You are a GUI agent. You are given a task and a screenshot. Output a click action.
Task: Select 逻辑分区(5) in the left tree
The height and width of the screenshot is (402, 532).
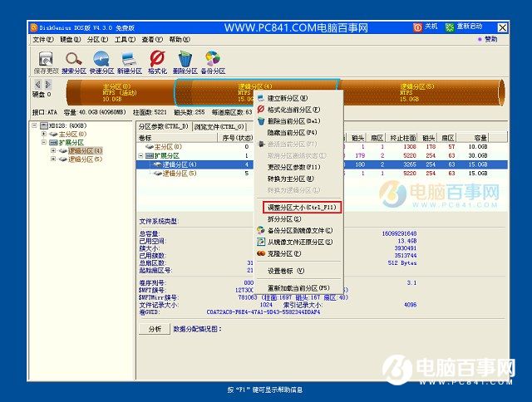pos(85,159)
